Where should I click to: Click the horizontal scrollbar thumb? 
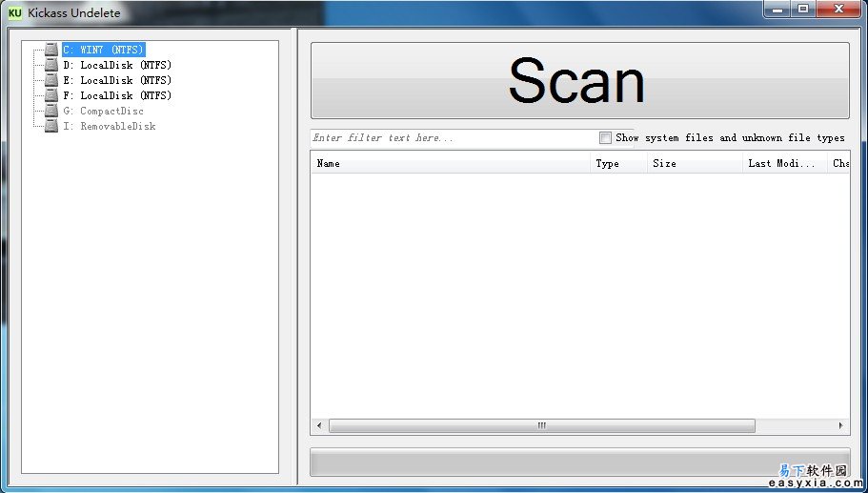(542, 425)
